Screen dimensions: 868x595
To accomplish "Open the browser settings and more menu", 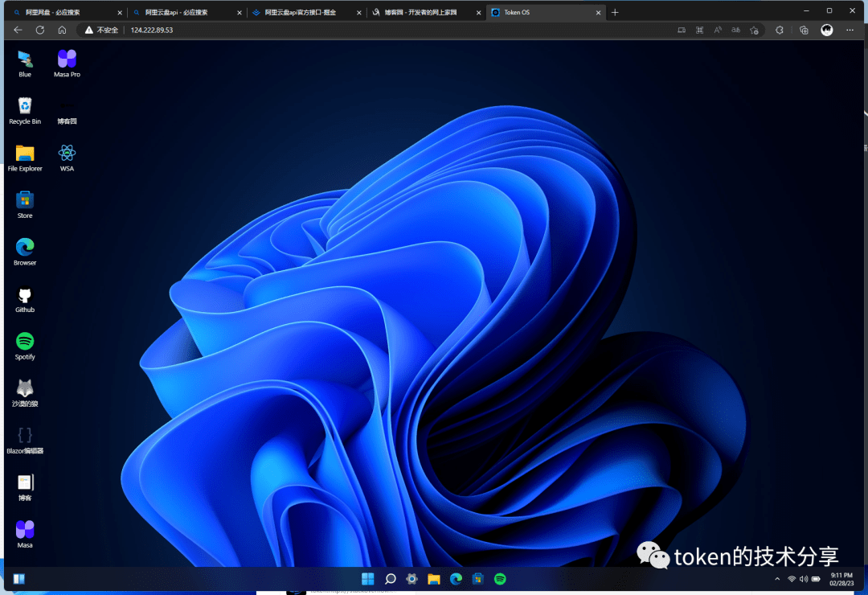I will [851, 30].
